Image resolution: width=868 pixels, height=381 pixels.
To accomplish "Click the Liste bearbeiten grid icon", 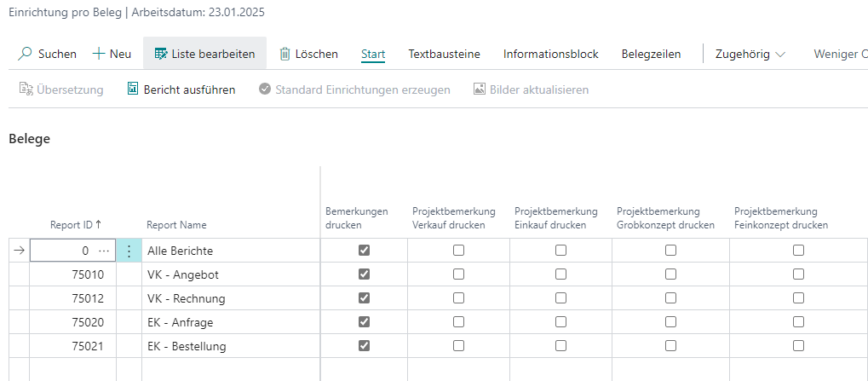I will tap(160, 54).
